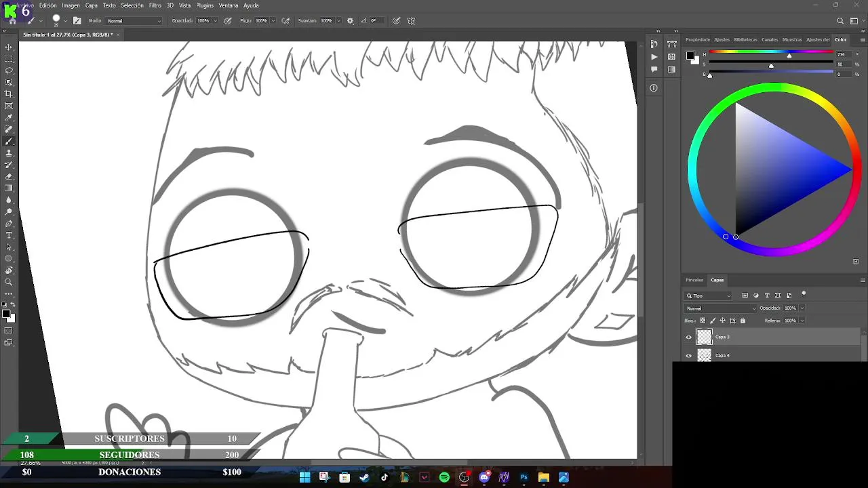Open symmetry butterfly paint options
The width and height of the screenshot is (868, 488).
coord(411,20)
